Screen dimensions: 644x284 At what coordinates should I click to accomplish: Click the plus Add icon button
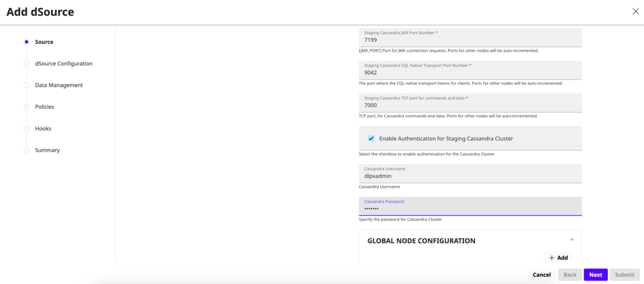coord(558,258)
